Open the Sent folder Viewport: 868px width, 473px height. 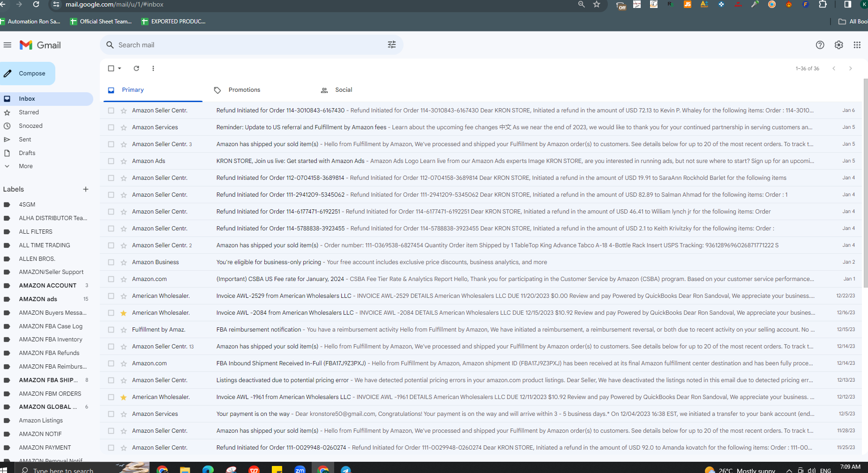[47, 140]
